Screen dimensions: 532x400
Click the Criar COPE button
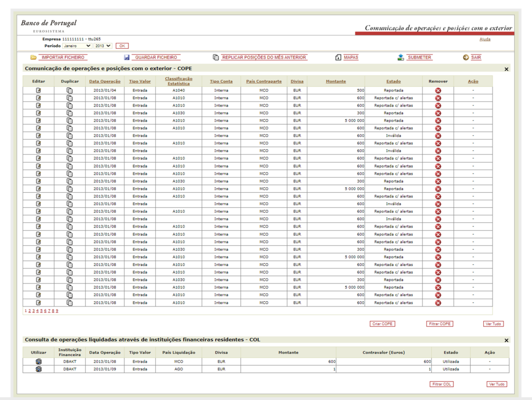pyautogui.click(x=382, y=324)
